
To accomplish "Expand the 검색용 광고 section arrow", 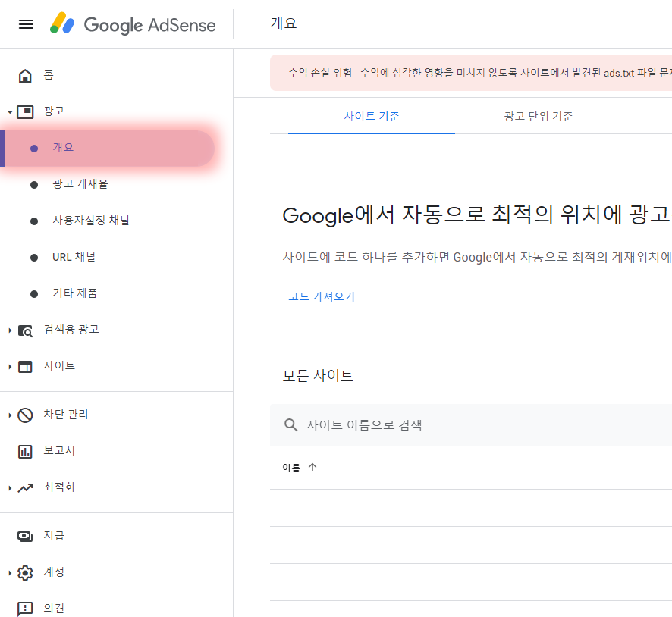I will point(10,330).
